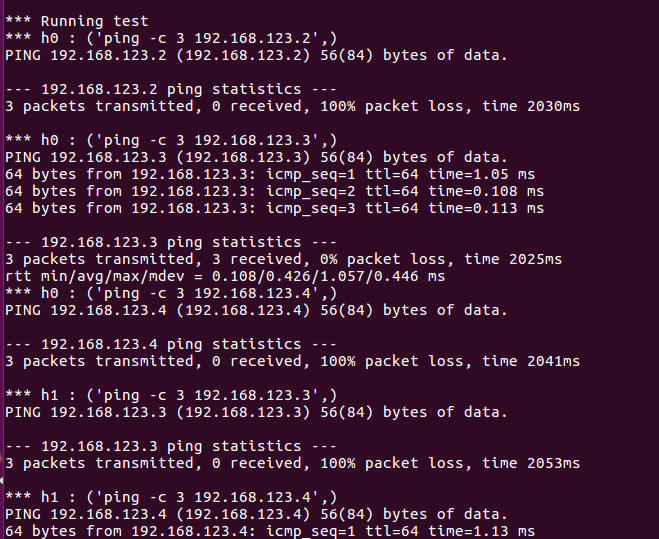This screenshot has height=539, width=659.
Task: Click the h1 ping 192.168.123.3 command line
Action: coord(171,395)
